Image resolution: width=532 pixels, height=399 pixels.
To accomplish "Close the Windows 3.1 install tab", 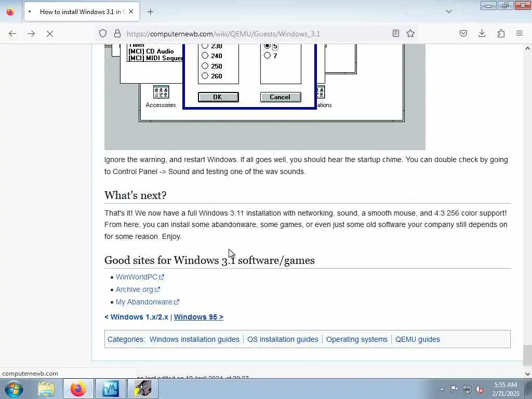I will (131, 11).
